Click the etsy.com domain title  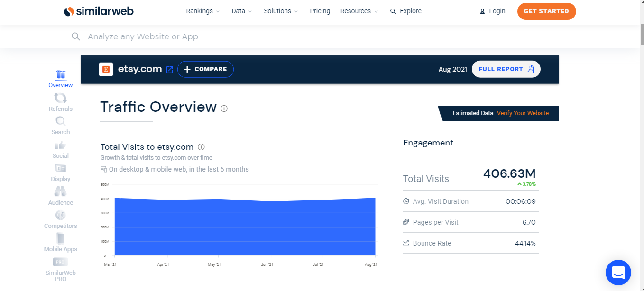[x=140, y=69]
